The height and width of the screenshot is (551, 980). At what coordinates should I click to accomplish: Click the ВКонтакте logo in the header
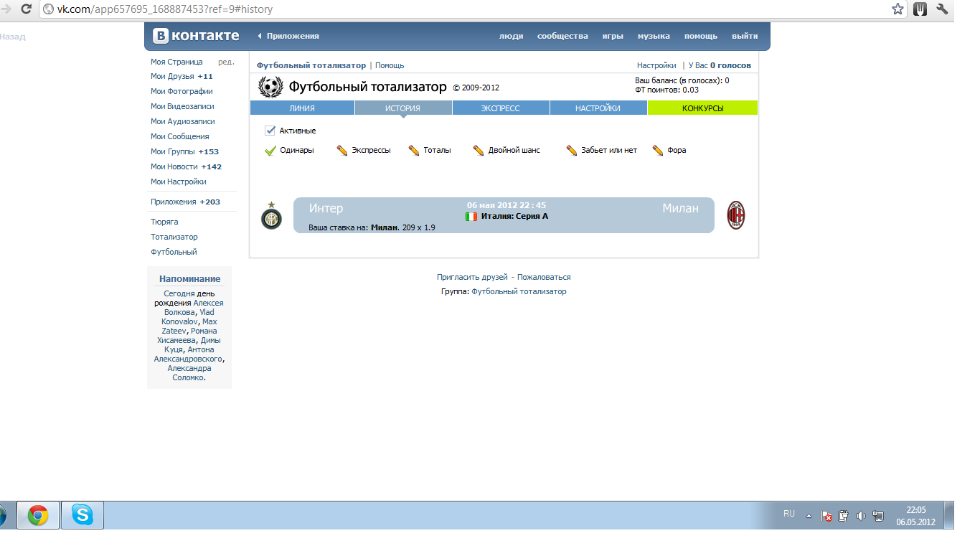click(x=196, y=36)
